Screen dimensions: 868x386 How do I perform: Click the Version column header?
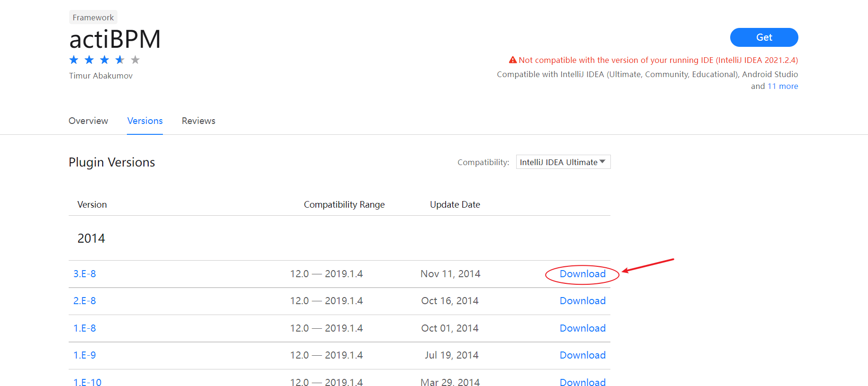tap(92, 204)
